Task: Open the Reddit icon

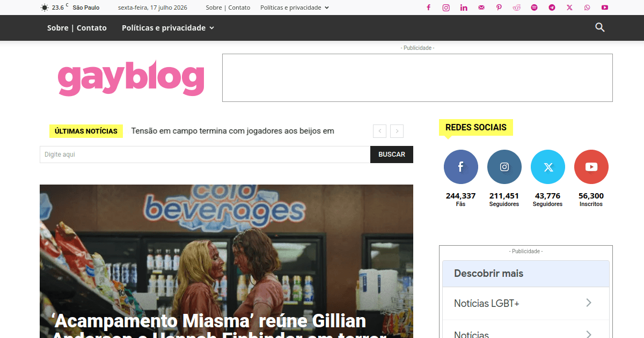Action: pyautogui.click(x=517, y=8)
